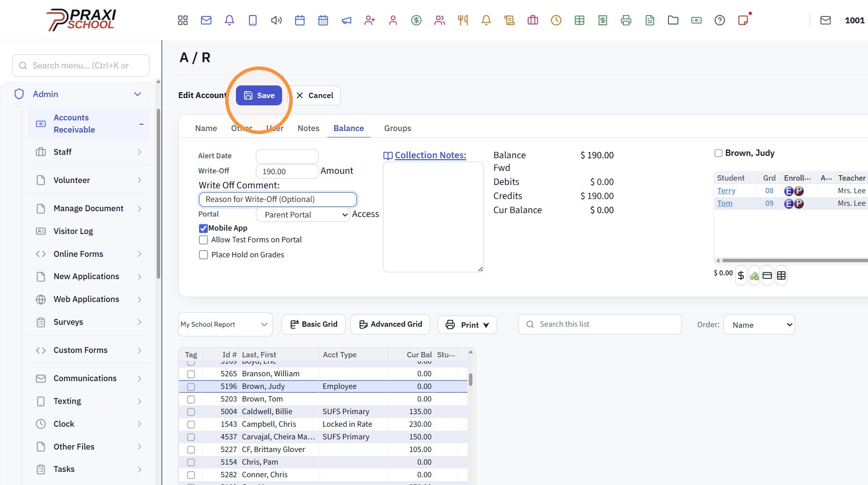
Task: Click the speaker volume icon
Action: click(276, 20)
